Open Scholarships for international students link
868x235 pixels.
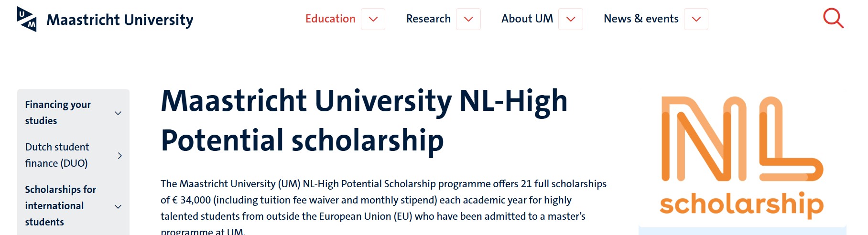pyautogui.click(x=60, y=206)
